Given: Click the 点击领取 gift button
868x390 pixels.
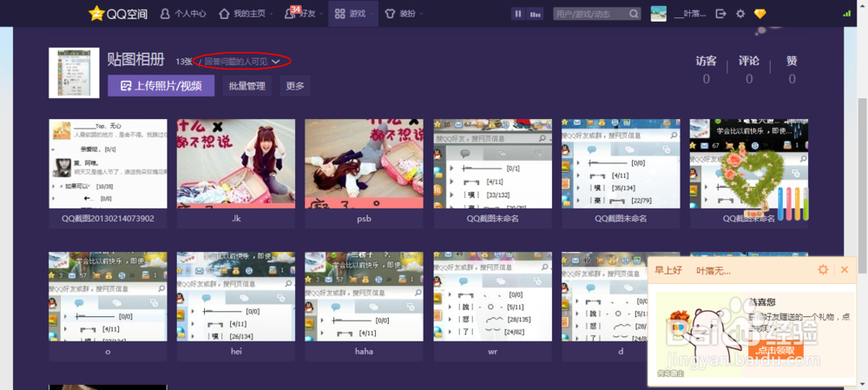Looking at the screenshot, I should click(x=775, y=350).
